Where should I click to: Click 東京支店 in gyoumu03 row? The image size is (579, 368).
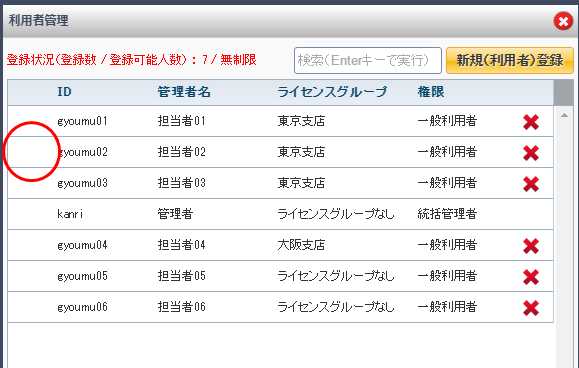[x=301, y=183]
